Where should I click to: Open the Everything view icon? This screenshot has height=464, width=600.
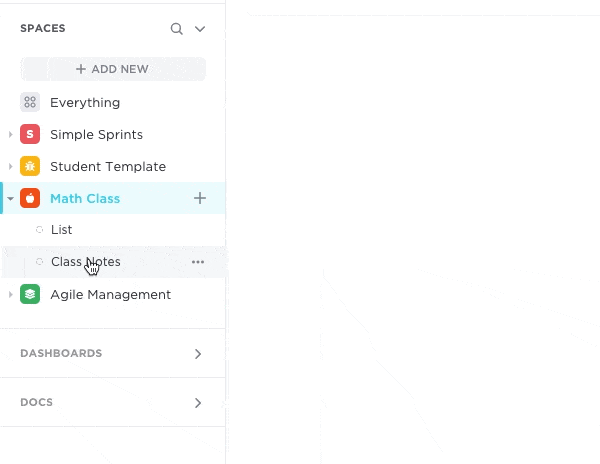click(x=30, y=102)
